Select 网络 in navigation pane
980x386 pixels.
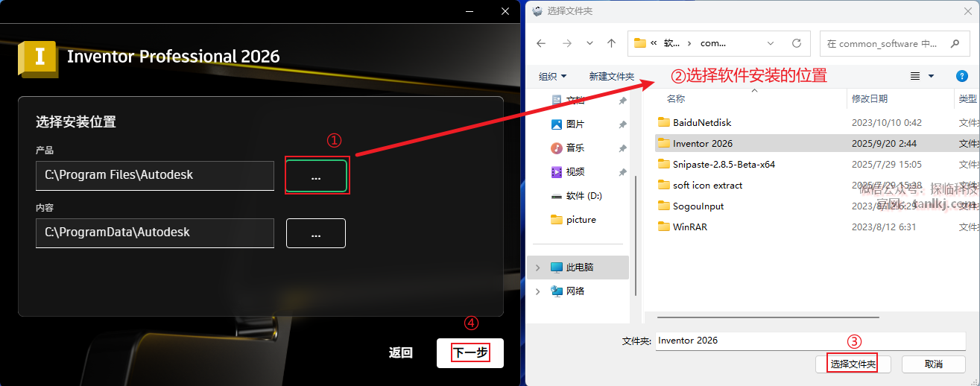(x=575, y=291)
